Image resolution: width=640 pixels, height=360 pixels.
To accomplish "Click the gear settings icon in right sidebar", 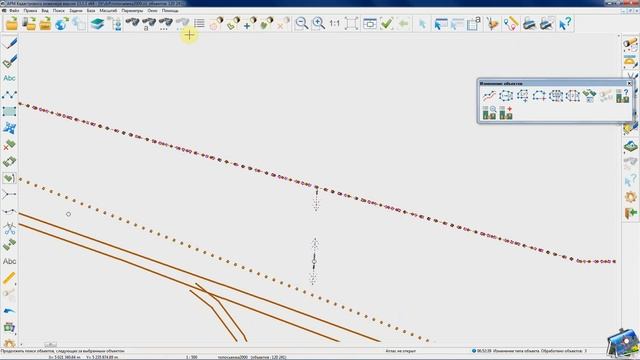I will (x=630, y=197).
